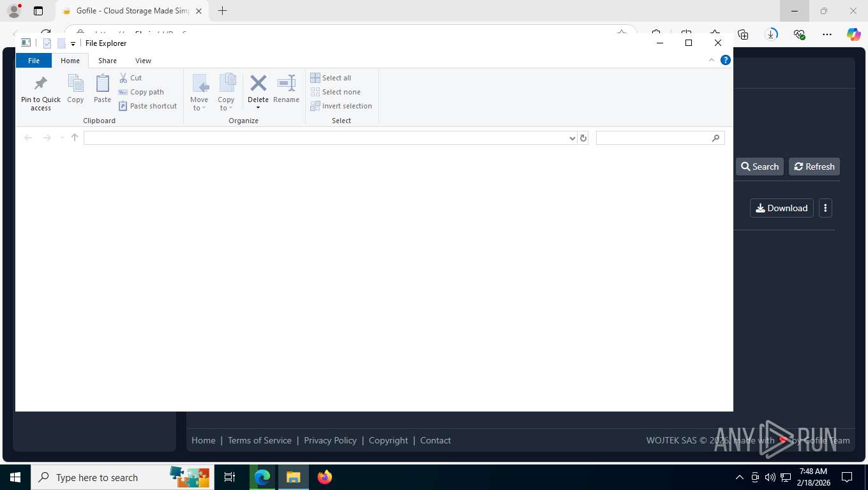
Task: Click the Back navigation arrow
Action: point(28,138)
